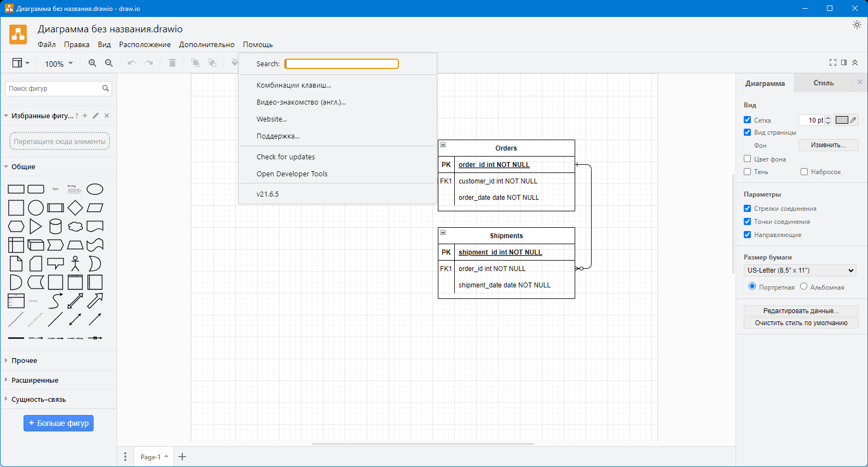Click the add new page plus icon
The width and height of the screenshot is (868, 467).
coord(182,457)
